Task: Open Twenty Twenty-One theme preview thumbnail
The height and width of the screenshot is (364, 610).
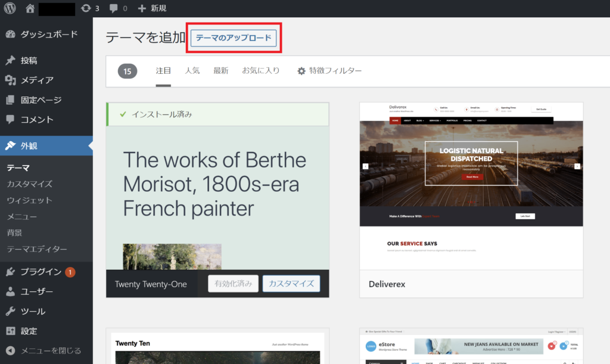Action: coord(217,198)
